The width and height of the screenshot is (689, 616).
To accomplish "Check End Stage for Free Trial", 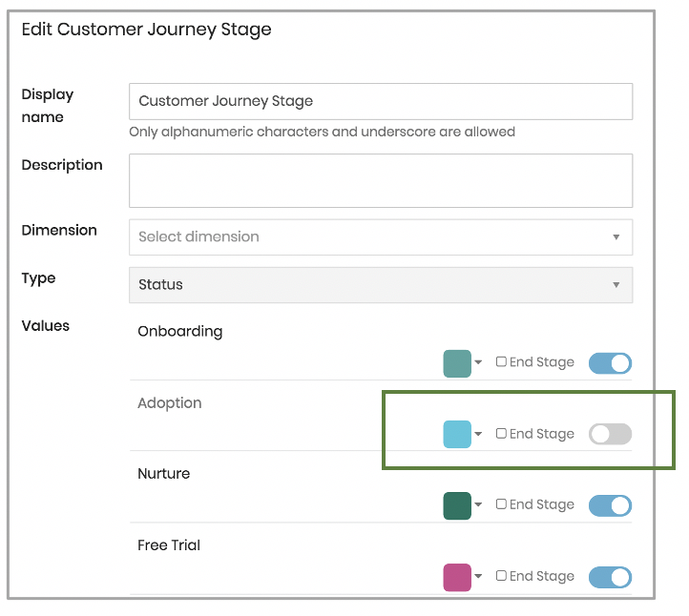I will click(x=501, y=575).
